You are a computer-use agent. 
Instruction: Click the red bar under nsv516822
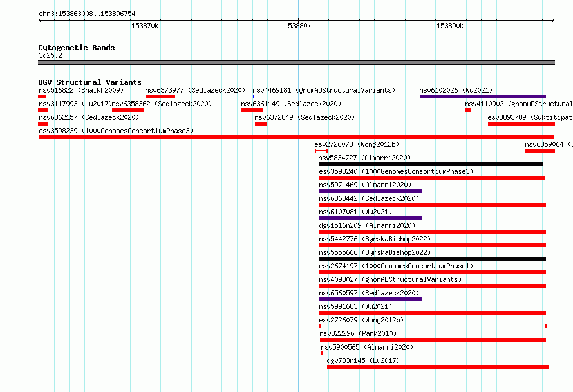pos(42,97)
